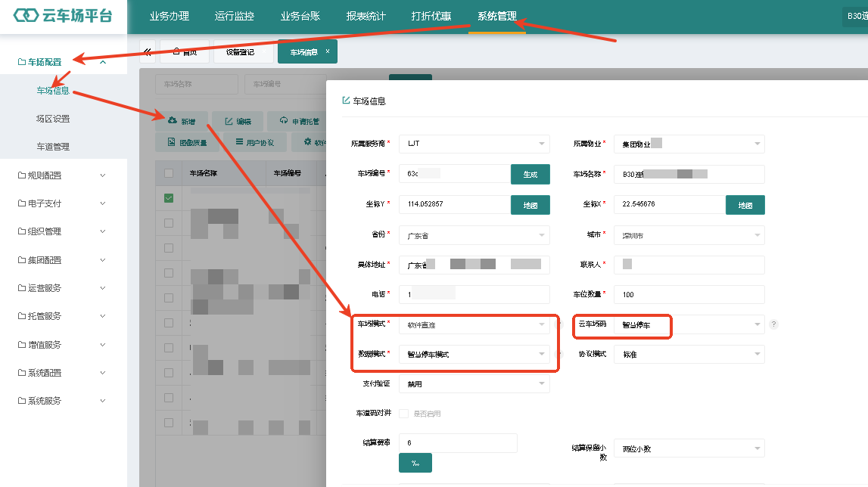This screenshot has width=868, height=487.
Task: Click the 图像质量 image icon
Action: (x=172, y=142)
